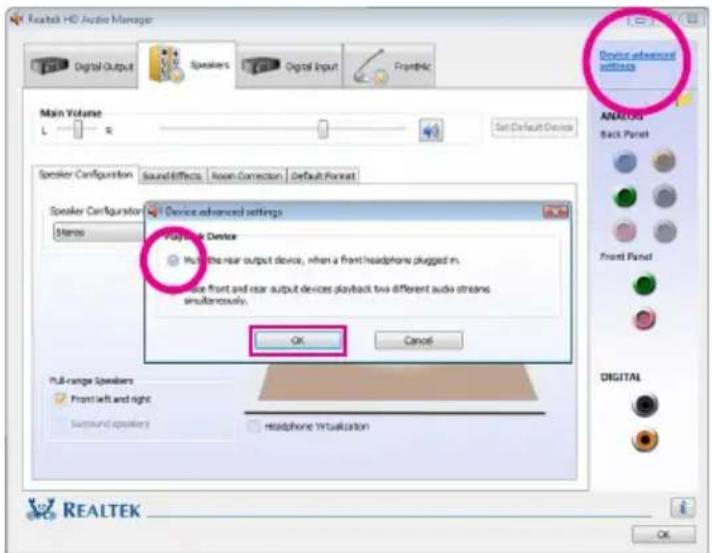Select the green back panel audio jack
Screen dimensions: 712x553
(625, 197)
